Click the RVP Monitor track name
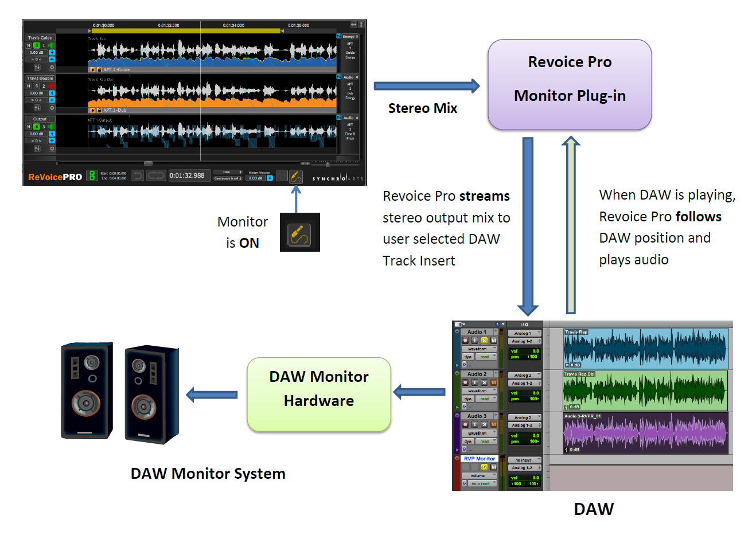 [x=479, y=458]
